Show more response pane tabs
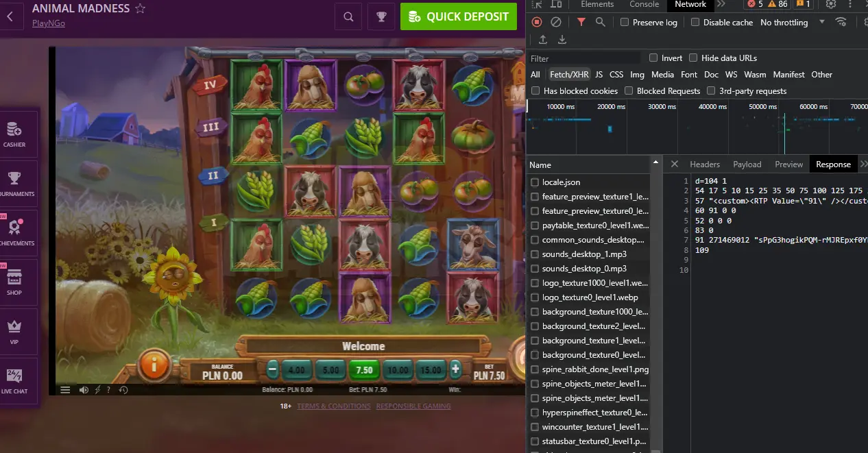 (863, 164)
